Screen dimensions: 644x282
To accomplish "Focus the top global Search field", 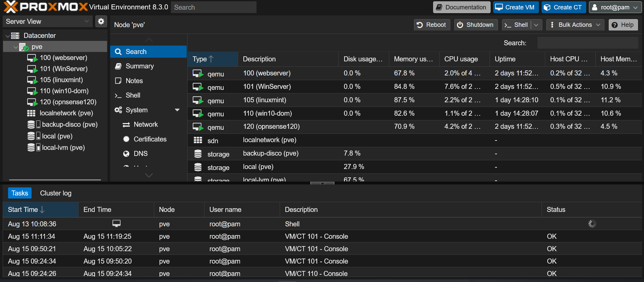I will click(x=214, y=7).
